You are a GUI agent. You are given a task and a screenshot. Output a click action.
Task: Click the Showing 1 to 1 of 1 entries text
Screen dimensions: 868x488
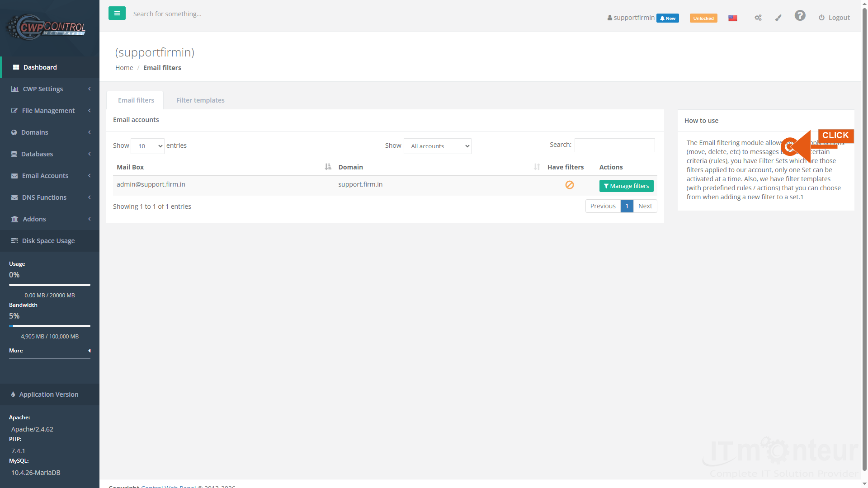[x=152, y=206]
